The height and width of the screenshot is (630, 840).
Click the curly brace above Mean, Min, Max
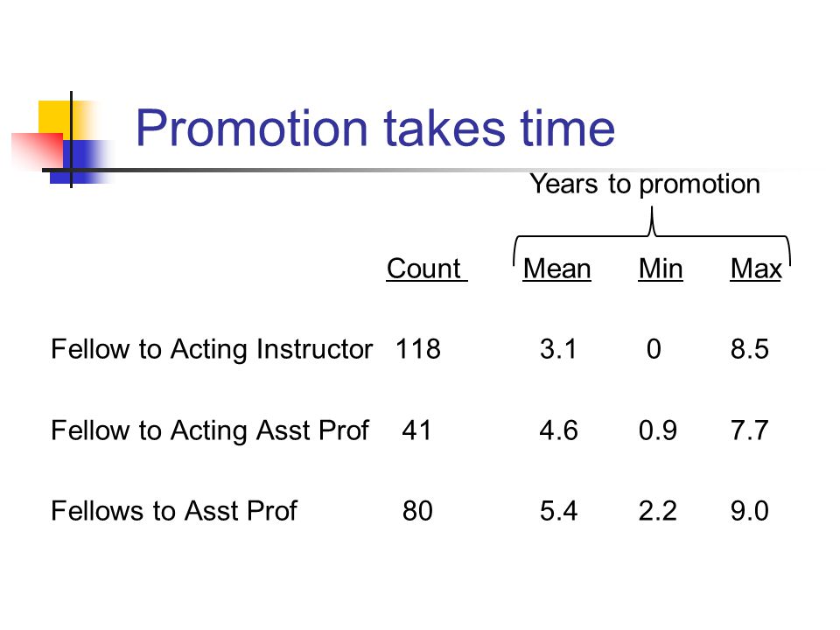click(652, 237)
